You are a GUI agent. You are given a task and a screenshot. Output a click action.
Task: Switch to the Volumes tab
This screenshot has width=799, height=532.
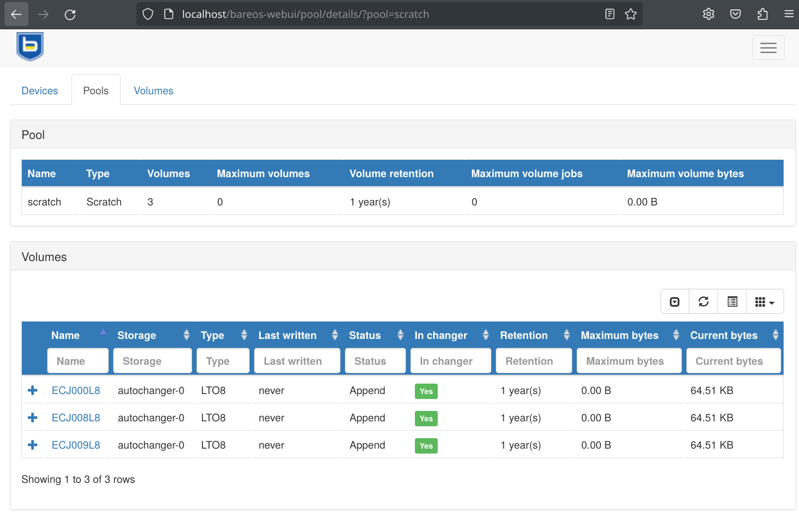point(153,91)
